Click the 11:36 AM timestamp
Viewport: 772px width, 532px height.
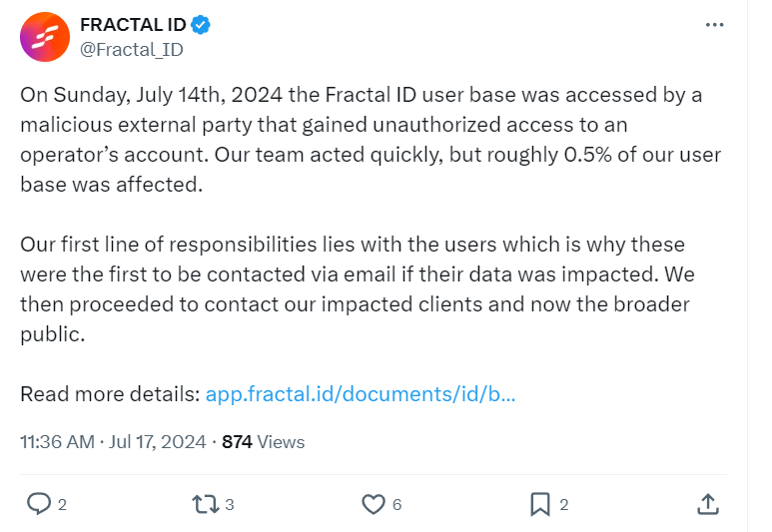(57, 442)
